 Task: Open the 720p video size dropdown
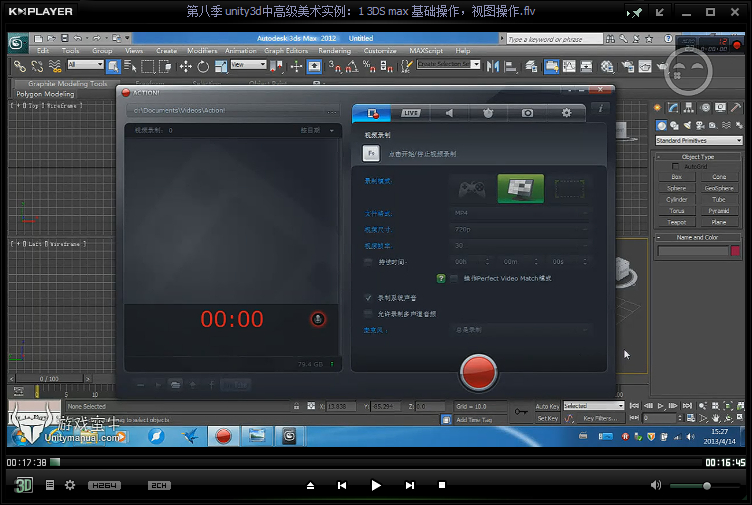click(521, 230)
